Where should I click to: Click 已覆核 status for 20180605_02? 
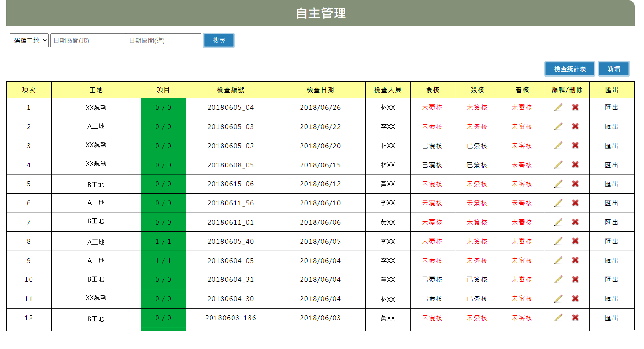click(x=432, y=146)
